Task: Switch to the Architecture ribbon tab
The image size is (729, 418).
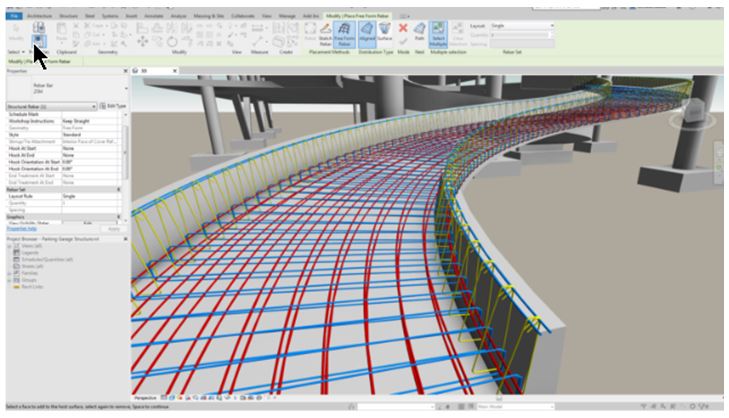Action: pyautogui.click(x=40, y=16)
